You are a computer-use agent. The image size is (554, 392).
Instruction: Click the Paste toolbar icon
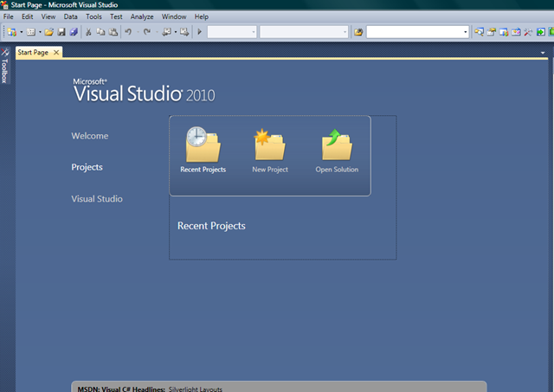pyautogui.click(x=113, y=32)
